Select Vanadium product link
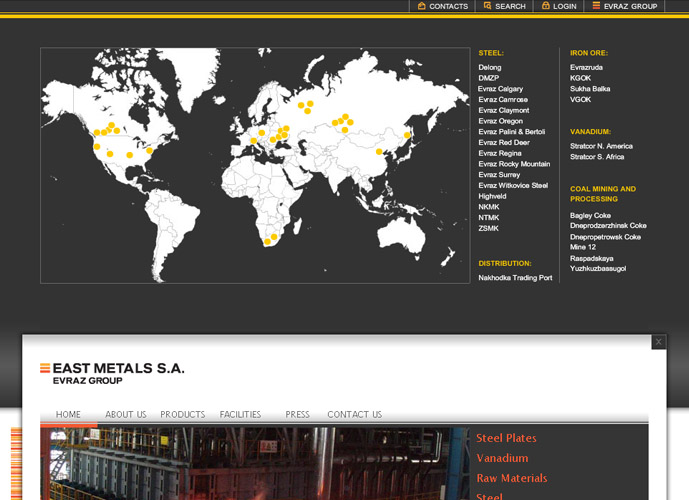 click(x=502, y=458)
